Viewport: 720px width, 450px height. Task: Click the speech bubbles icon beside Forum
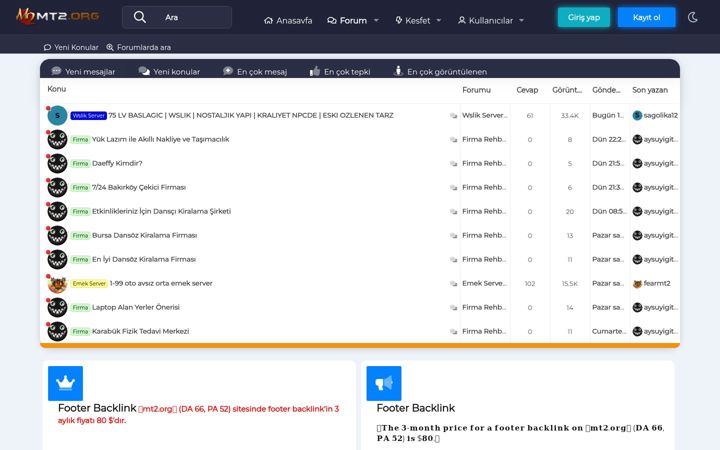pyautogui.click(x=332, y=21)
